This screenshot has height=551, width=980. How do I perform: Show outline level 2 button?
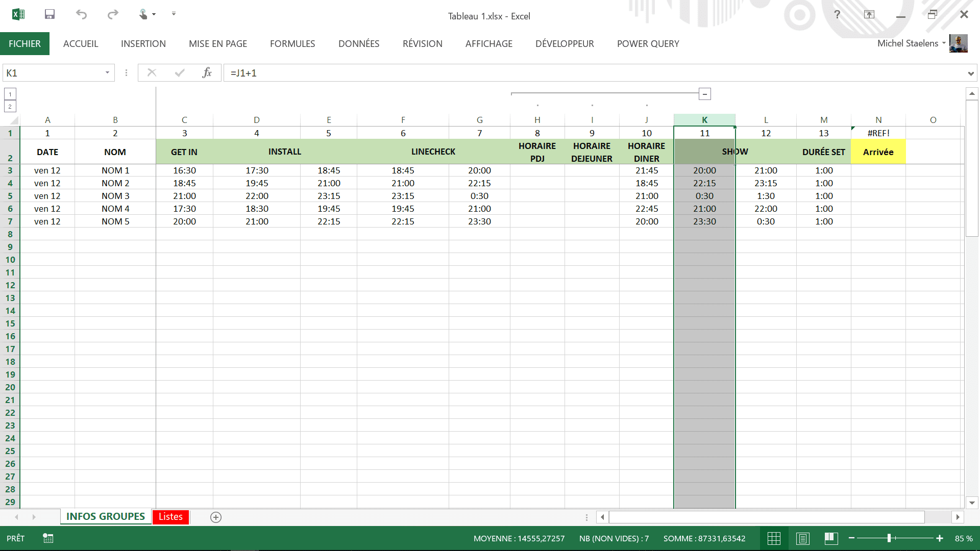10,106
